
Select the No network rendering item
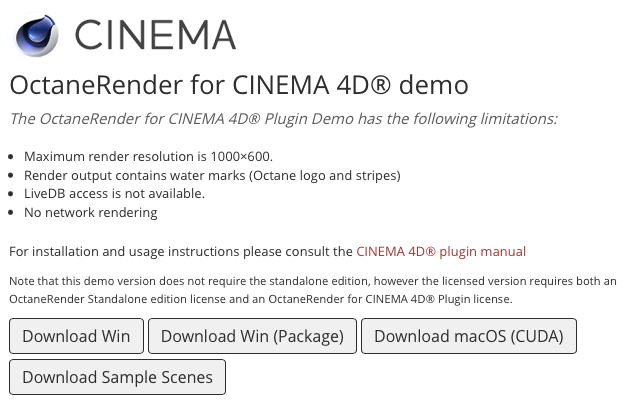click(90, 212)
